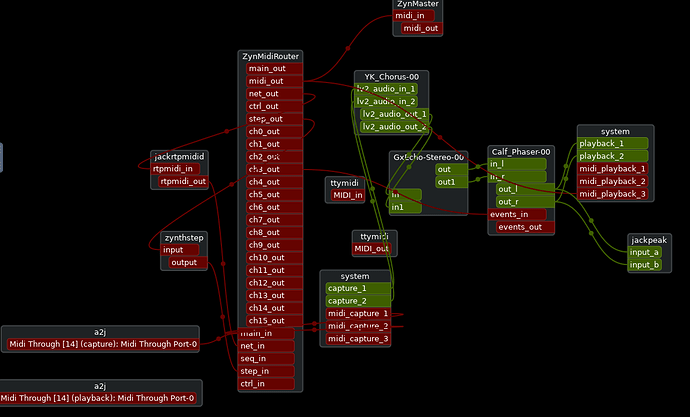Select jackpeak input_b port

pyautogui.click(x=645, y=265)
